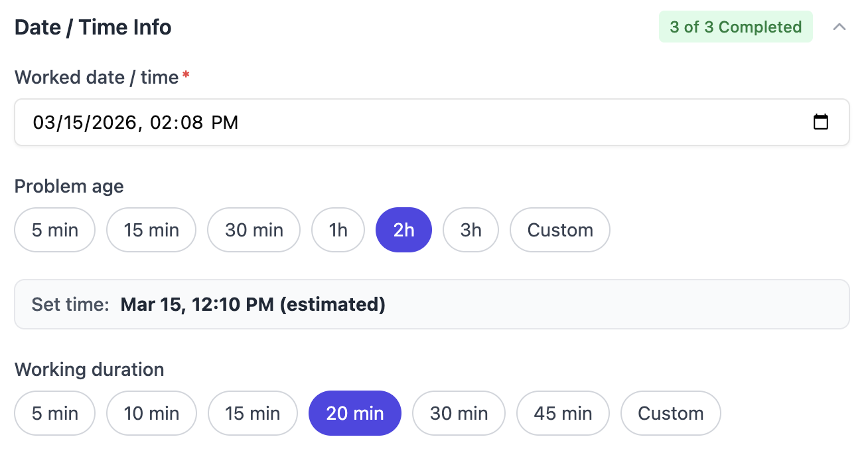Viewport: 868px width, 449px height.
Task: Click the Date / Time Info heading
Action: [93, 27]
